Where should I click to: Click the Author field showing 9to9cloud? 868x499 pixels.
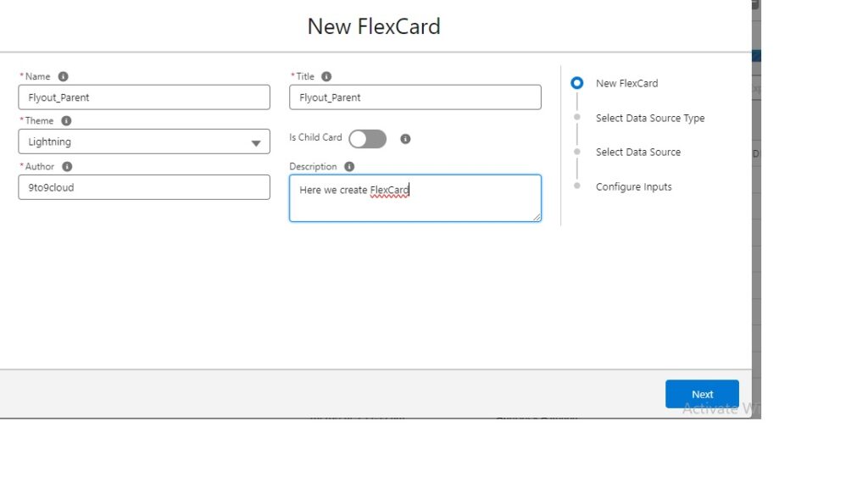point(144,187)
